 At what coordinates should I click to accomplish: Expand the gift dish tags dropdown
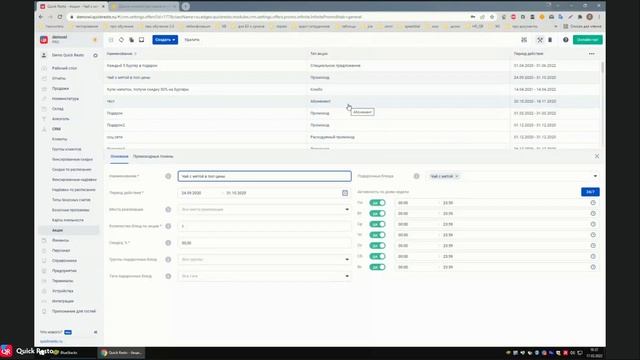(x=347, y=276)
